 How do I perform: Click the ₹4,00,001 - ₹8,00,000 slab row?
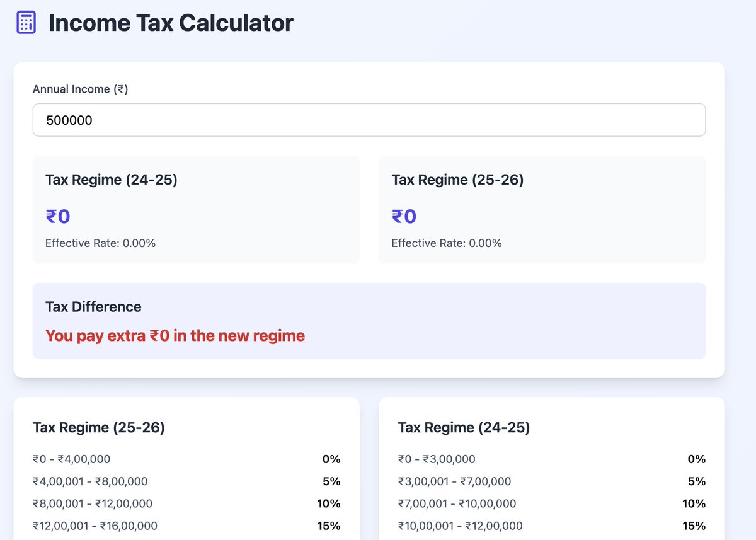(x=186, y=481)
